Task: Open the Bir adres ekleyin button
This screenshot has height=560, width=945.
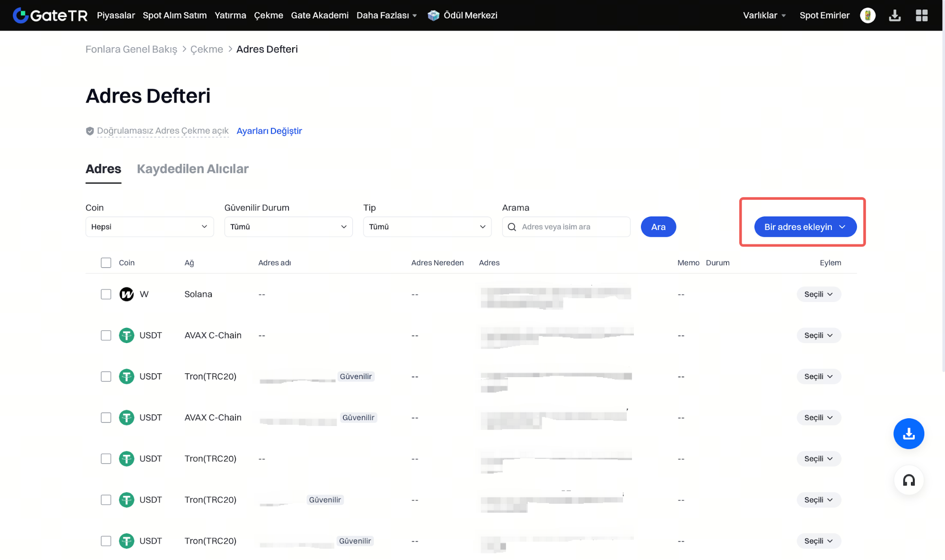Action: point(805,227)
